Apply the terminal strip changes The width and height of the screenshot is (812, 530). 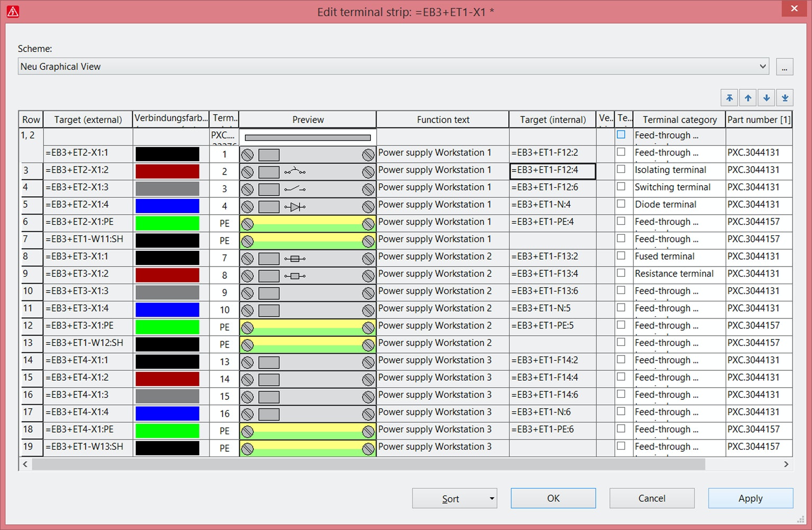tap(750, 498)
